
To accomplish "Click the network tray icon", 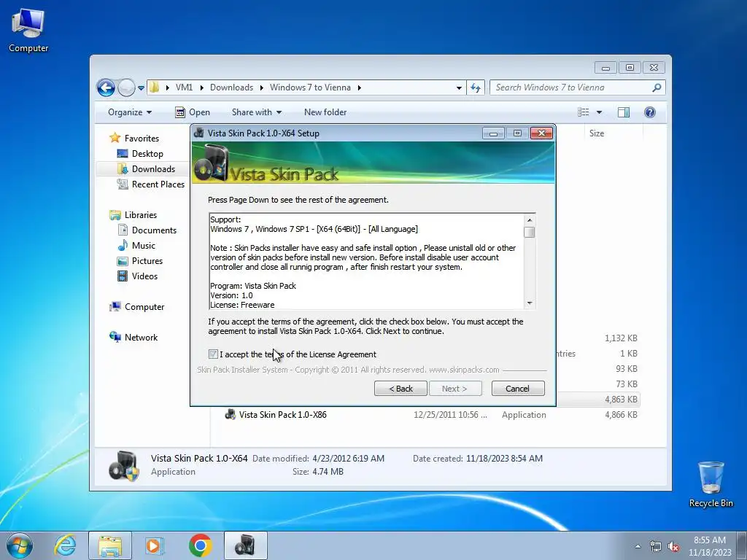I will click(656, 547).
